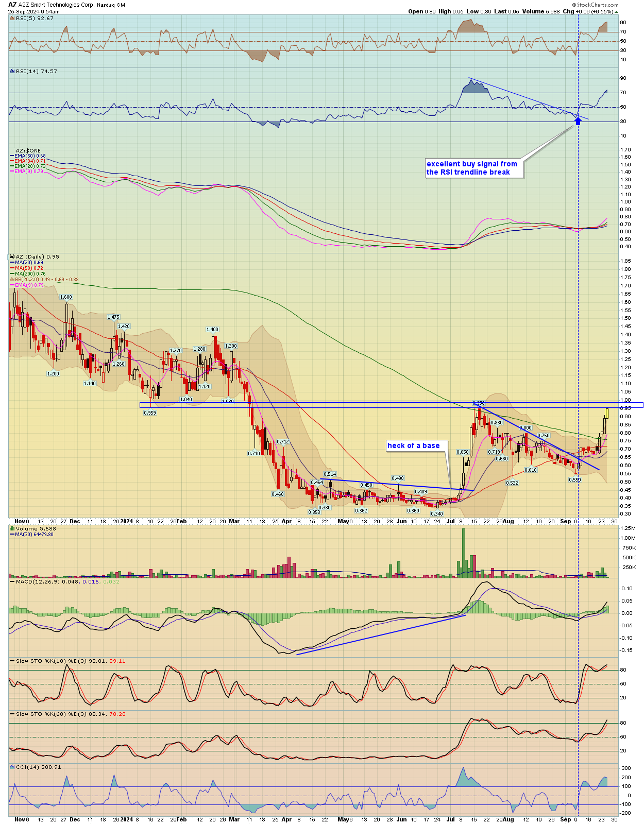Click the 0.950 July peak price label
The height and width of the screenshot is (824, 644).
point(479,403)
